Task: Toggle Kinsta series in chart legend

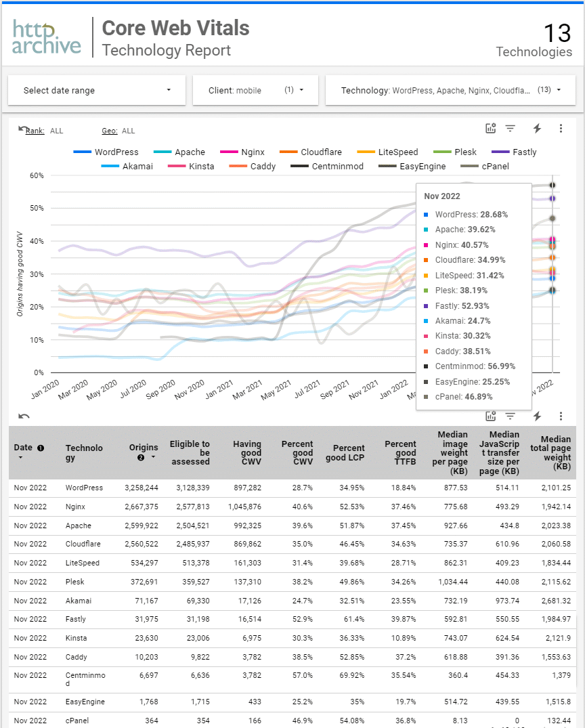Action: (x=192, y=166)
